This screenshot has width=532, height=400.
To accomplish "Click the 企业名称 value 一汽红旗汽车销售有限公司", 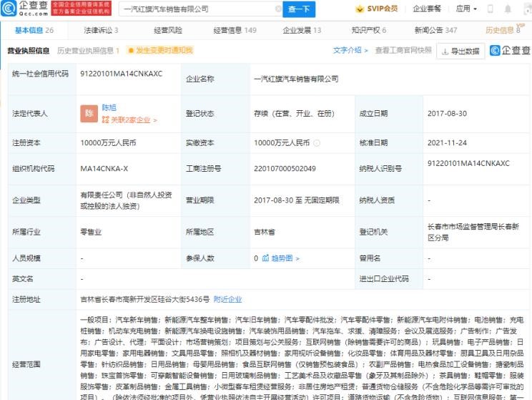I will coord(296,79).
